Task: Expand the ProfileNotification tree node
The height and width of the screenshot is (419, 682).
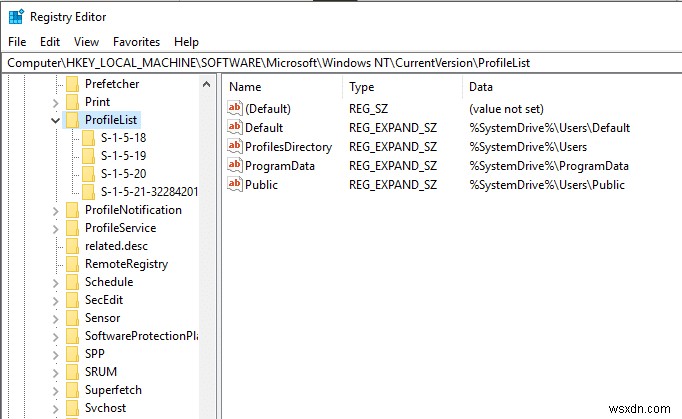Action: click(x=56, y=210)
